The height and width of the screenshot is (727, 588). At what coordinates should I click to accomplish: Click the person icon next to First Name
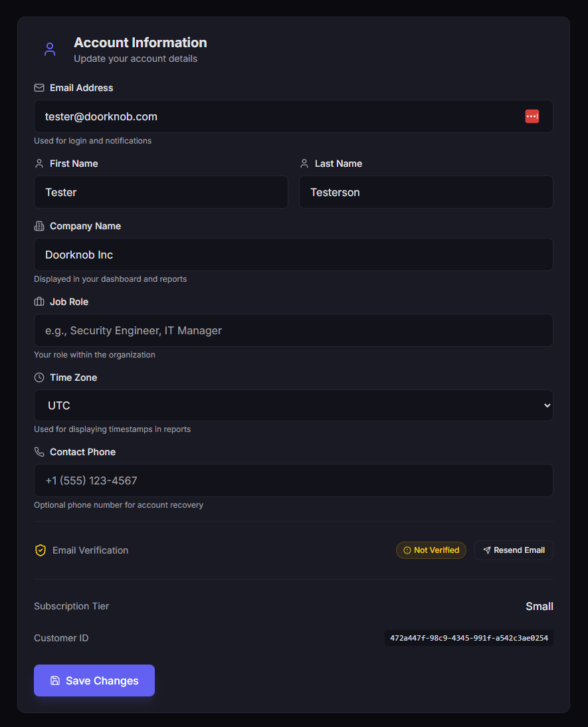pos(39,163)
